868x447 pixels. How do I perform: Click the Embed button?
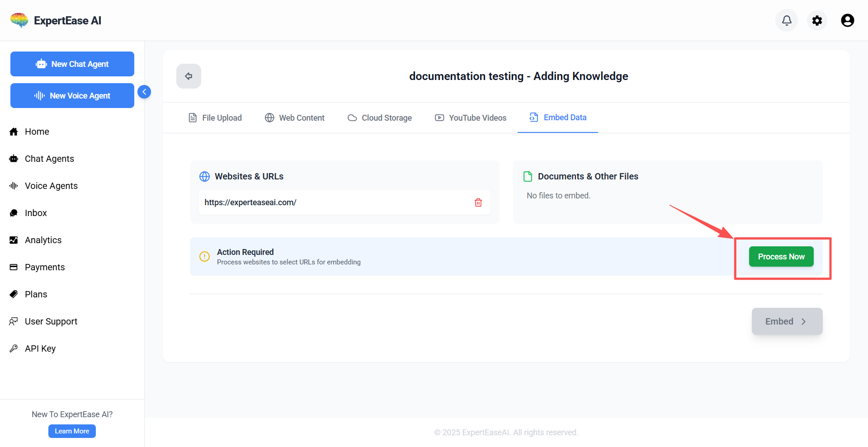pyautogui.click(x=787, y=321)
